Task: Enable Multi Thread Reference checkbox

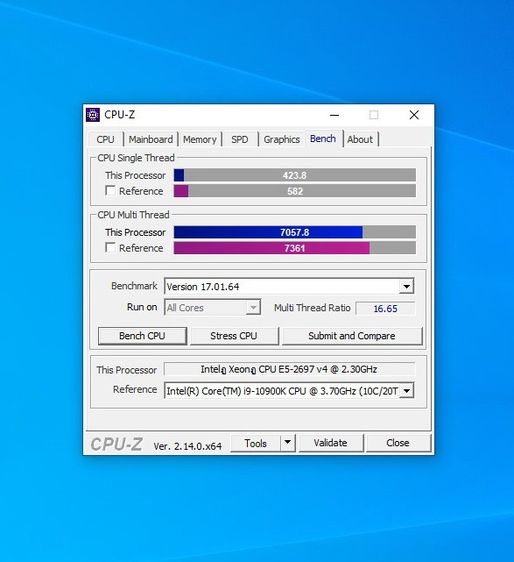Action: [110, 247]
